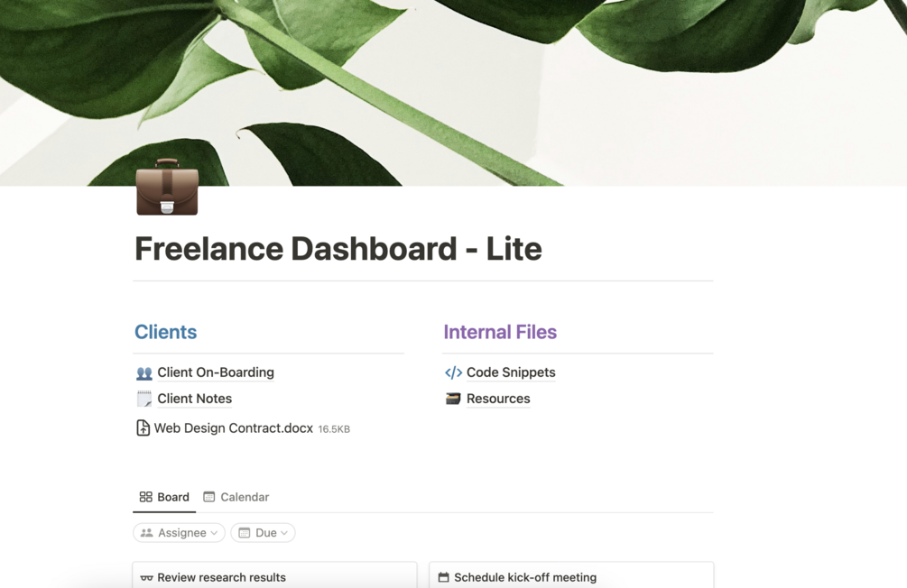
Task: Open the Assignee filter dropdown
Action: click(x=179, y=532)
